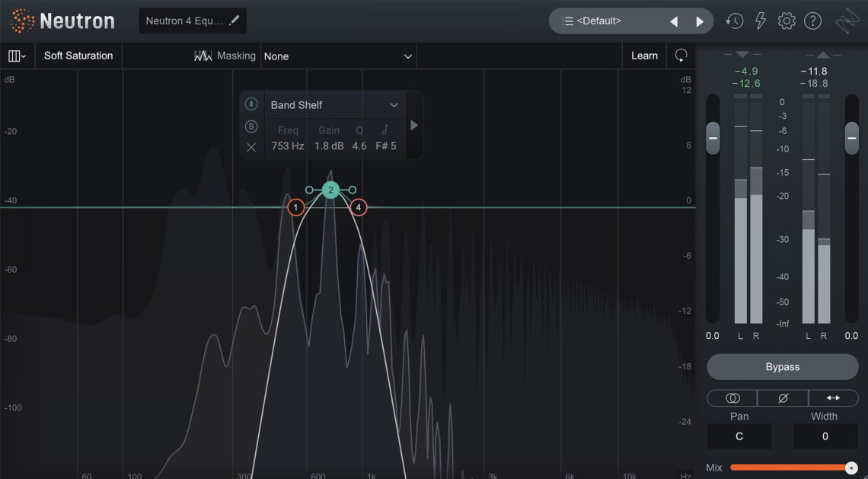Click the Learn button
Screen dimensions: 868x479
pyautogui.click(x=644, y=55)
